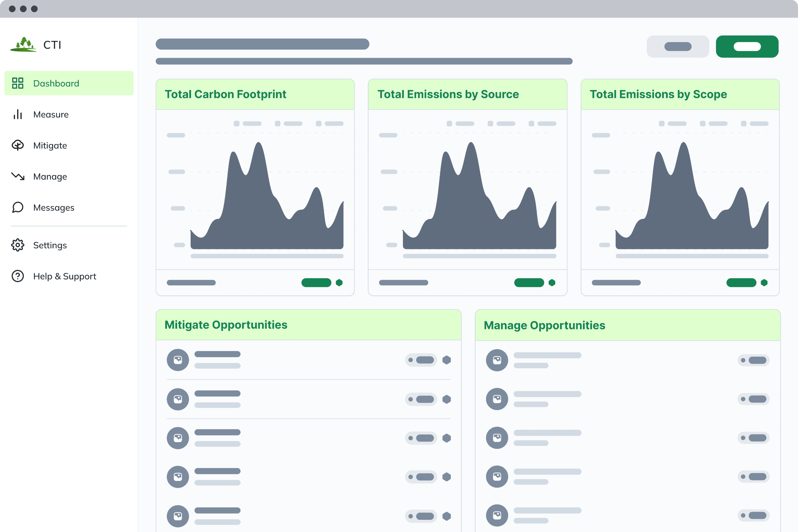
Task: Click third image thumbnail in Mitigate Opportunities
Action: tap(178, 438)
